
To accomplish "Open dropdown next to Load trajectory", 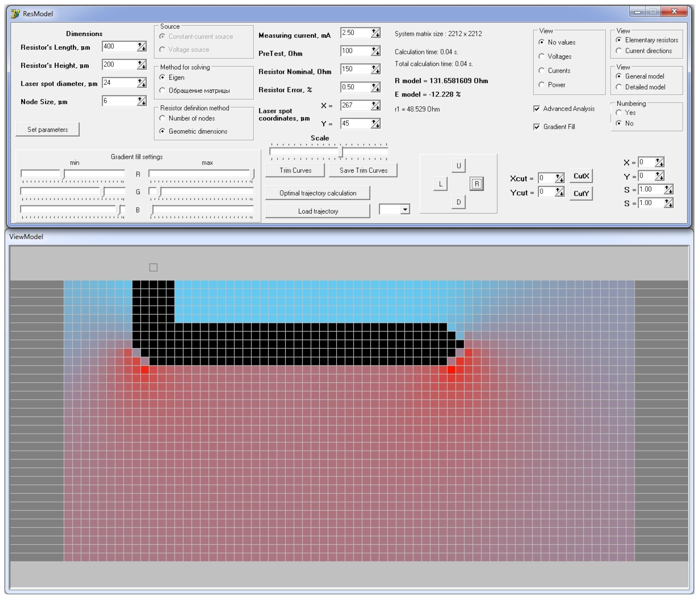I will click(x=405, y=210).
